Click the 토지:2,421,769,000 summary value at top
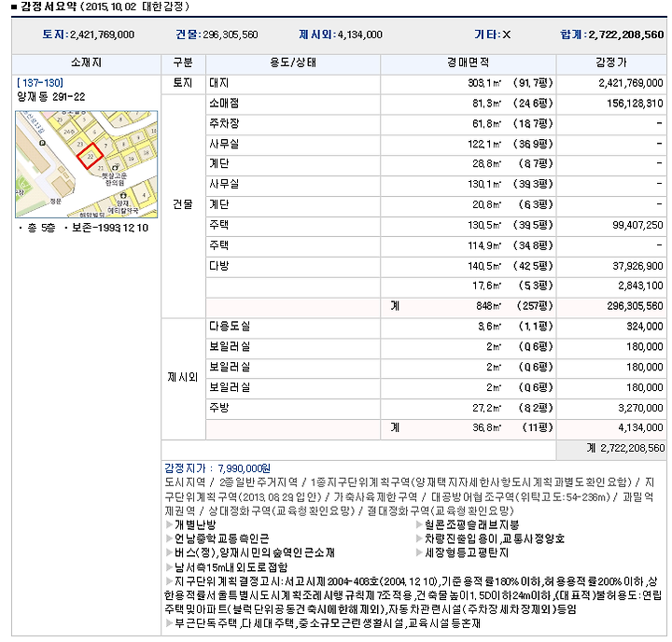This screenshot has width=672, height=642. pos(89,35)
